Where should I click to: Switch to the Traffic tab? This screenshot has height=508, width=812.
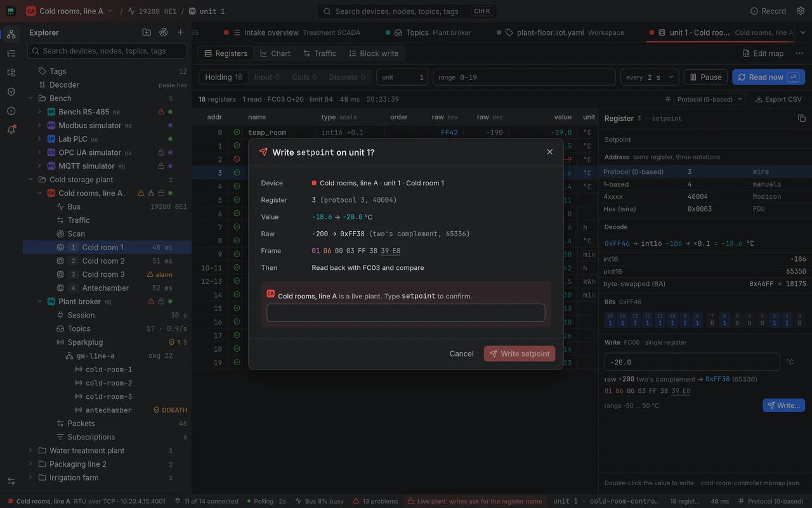(x=319, y=53)
